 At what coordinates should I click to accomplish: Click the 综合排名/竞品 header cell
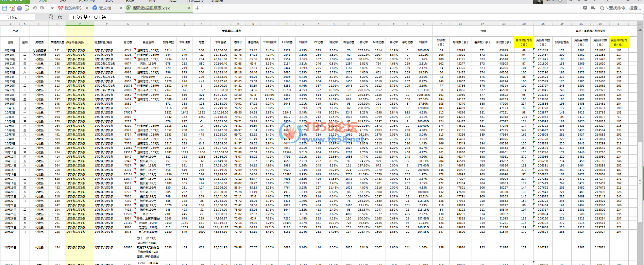tap(80, 42)
